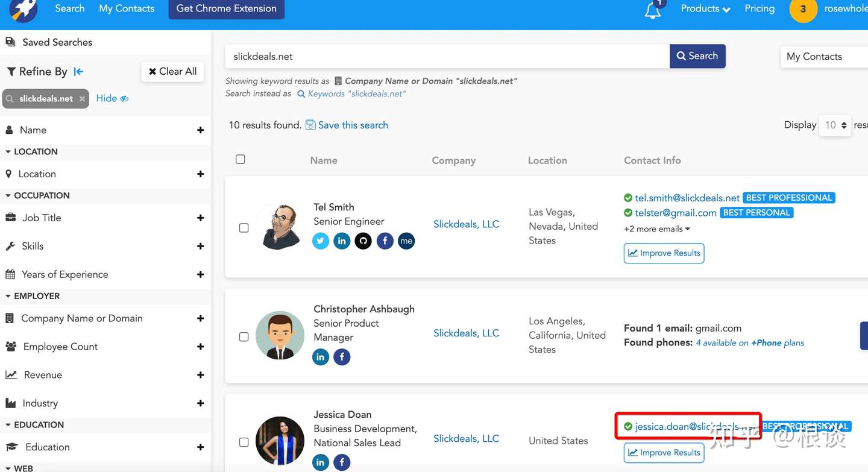Open the notifications bell

click(x=653, y=10)
